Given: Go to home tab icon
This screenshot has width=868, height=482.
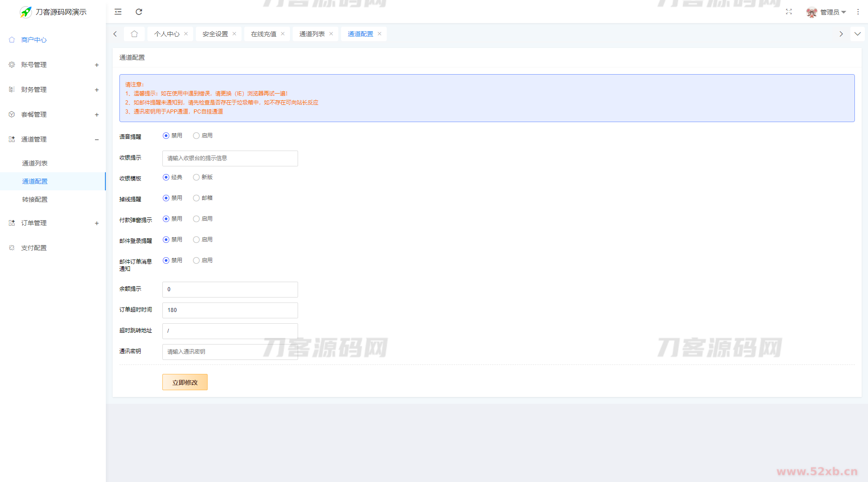Looking at the screenshot, I should coord(134,34).
